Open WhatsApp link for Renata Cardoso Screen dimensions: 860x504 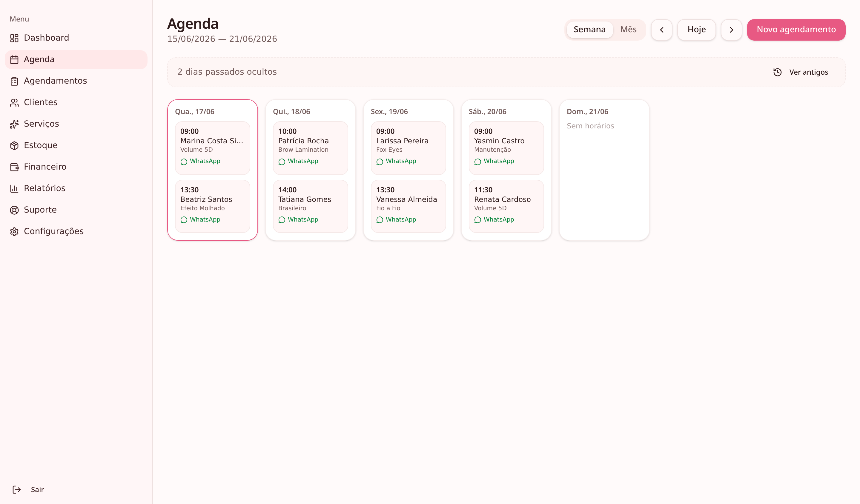[494, 220]
